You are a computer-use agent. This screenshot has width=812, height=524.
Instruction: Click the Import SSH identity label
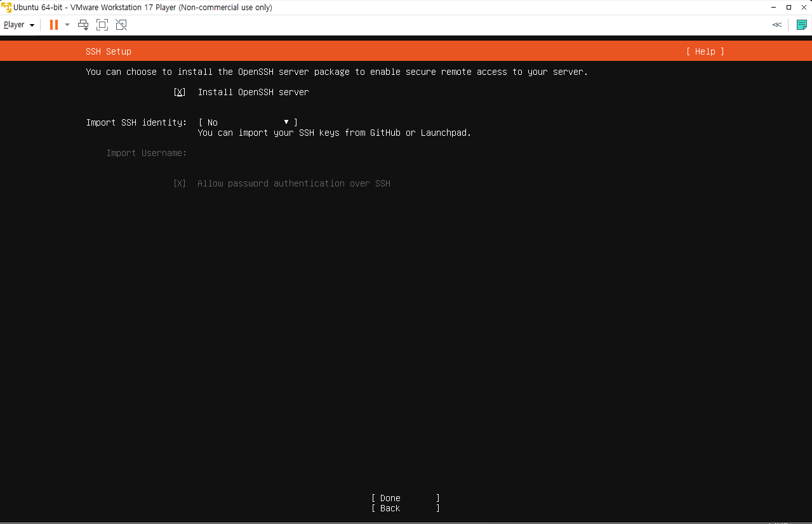[136, 122]
